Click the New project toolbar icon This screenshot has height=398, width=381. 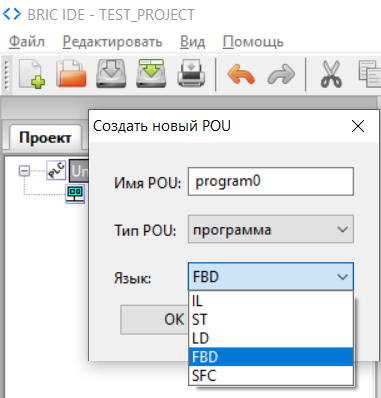[x=32, y=74]
